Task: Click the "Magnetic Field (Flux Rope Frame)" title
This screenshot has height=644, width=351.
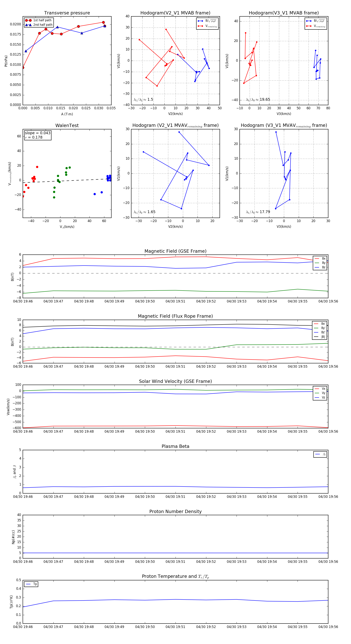Action: click(x=175, y=316)
